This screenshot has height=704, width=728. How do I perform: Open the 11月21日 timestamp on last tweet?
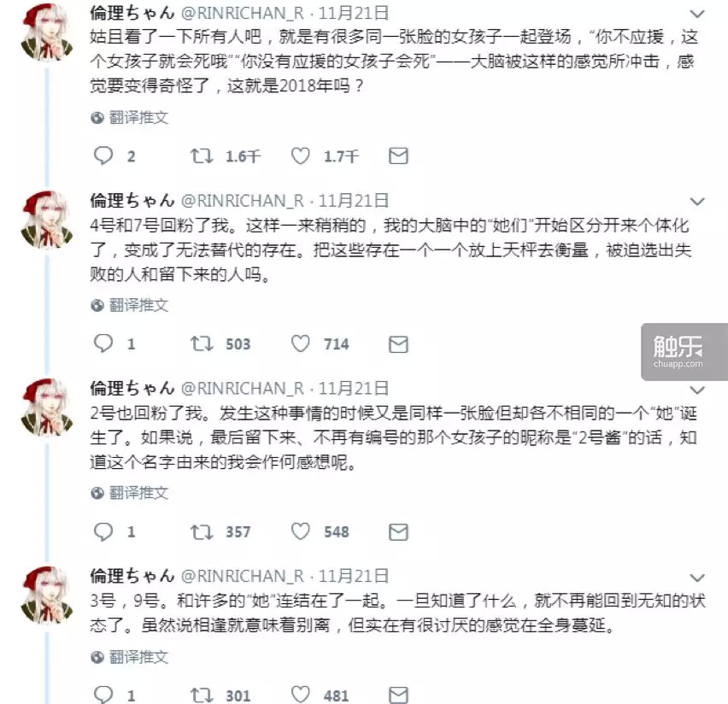(x=354, y=576)
